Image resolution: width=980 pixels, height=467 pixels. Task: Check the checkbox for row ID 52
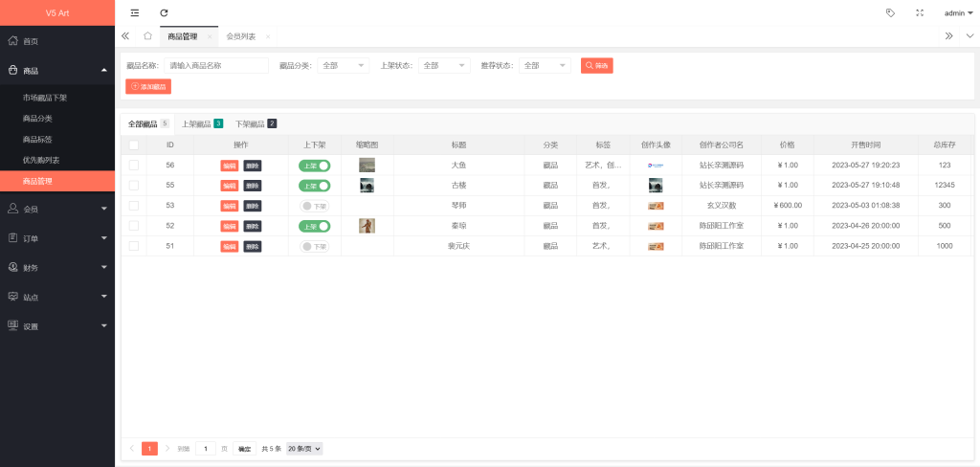(x=134, y=226)
